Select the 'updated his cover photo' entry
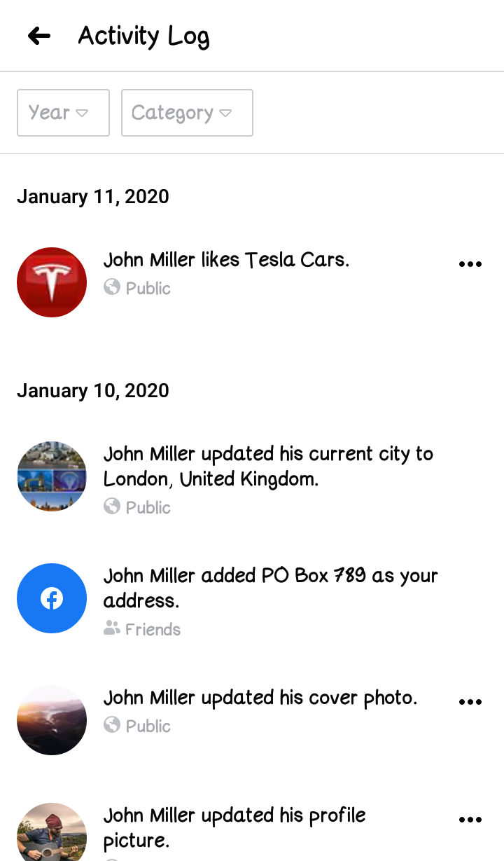504x861 pixels. (260, 698)
